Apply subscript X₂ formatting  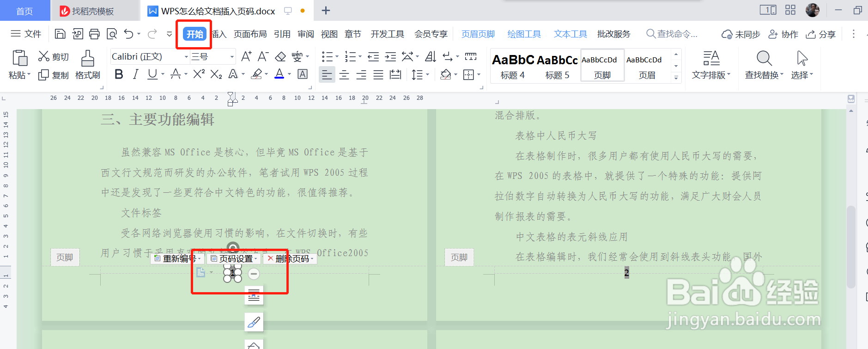(216, 74)
